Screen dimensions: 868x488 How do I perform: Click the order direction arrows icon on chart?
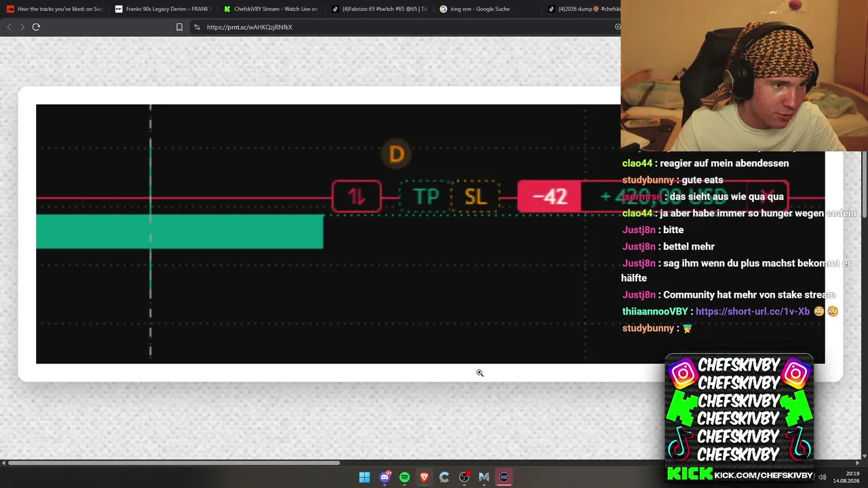pos(357,197)
